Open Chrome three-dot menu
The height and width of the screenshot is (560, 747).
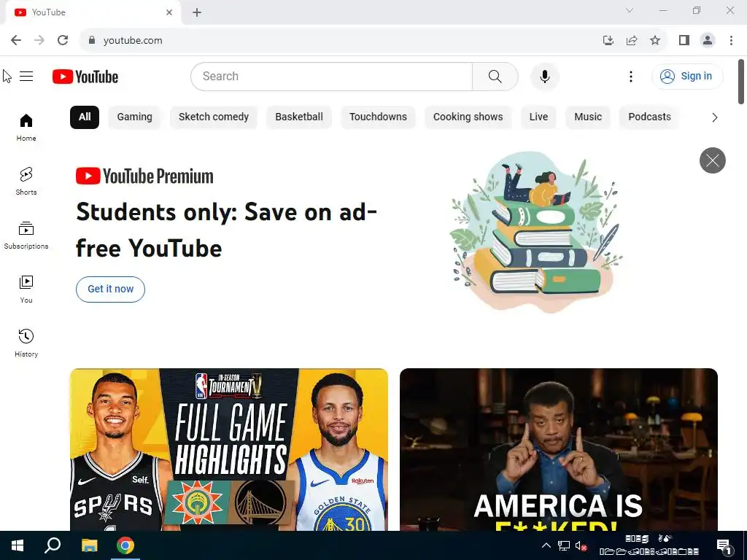(731, 40)
